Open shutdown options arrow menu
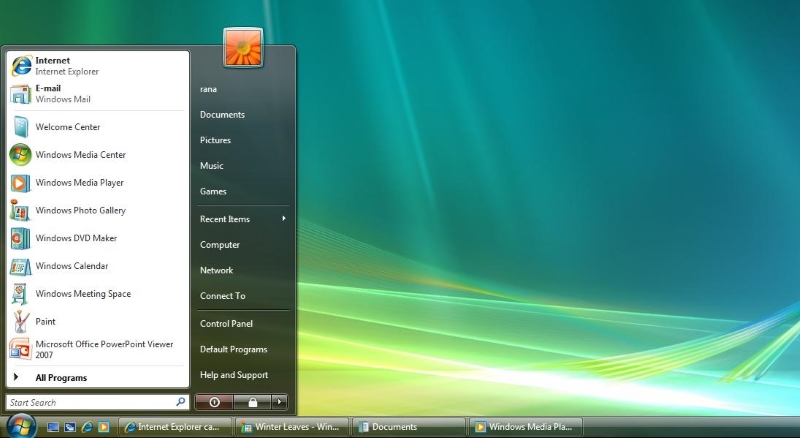This screenshot has width=800, height=438. point(279,402)
